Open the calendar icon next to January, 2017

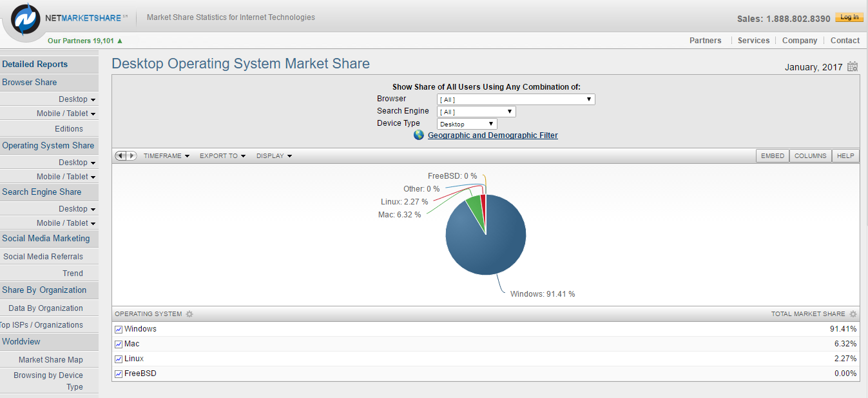point(853,66)
